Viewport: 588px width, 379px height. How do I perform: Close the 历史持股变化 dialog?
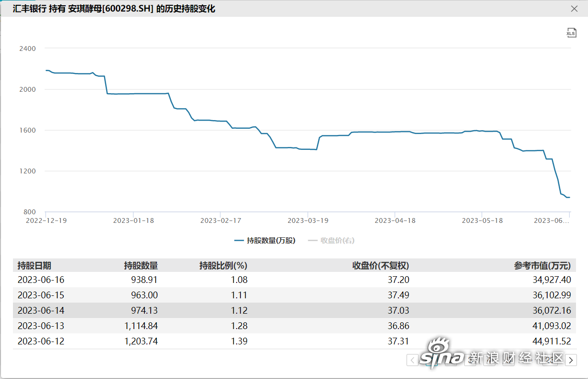(574, 9)
